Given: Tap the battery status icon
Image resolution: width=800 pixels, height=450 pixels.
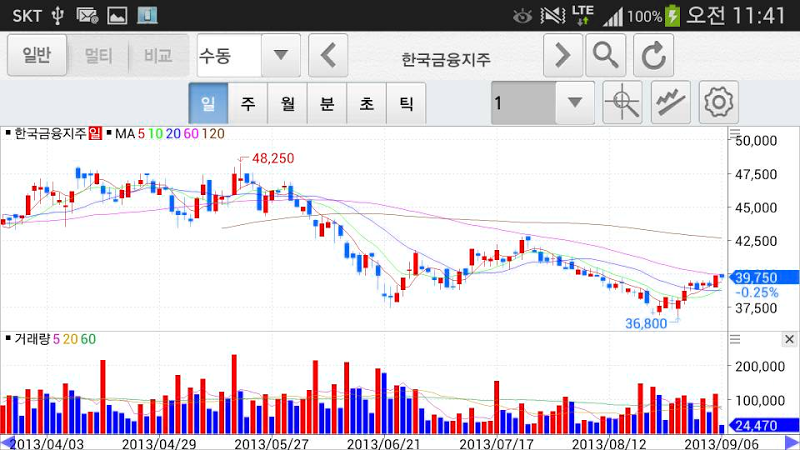Looking at the screenshot, I should coord(672,15).
